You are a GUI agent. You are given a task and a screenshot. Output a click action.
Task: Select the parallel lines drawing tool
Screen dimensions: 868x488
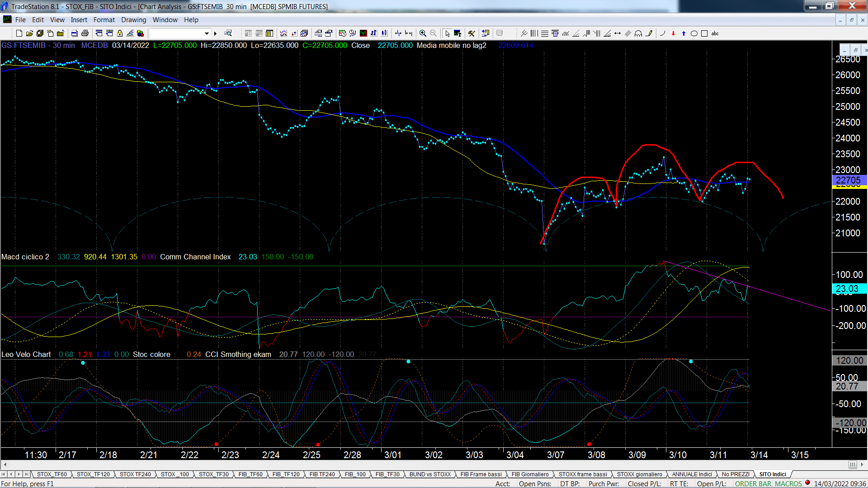[x=628, y=33]
